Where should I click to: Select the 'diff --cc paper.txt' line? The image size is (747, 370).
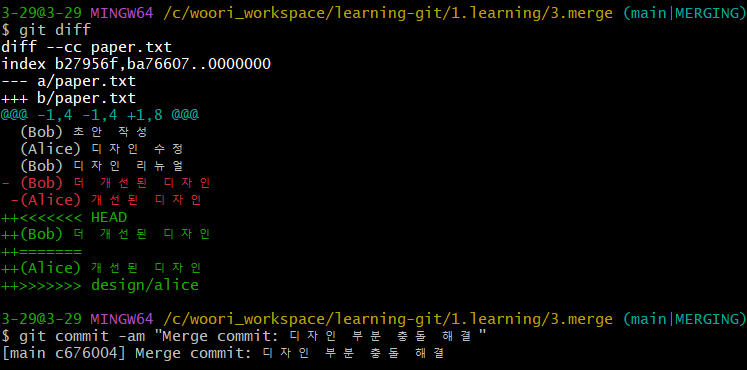87,47
